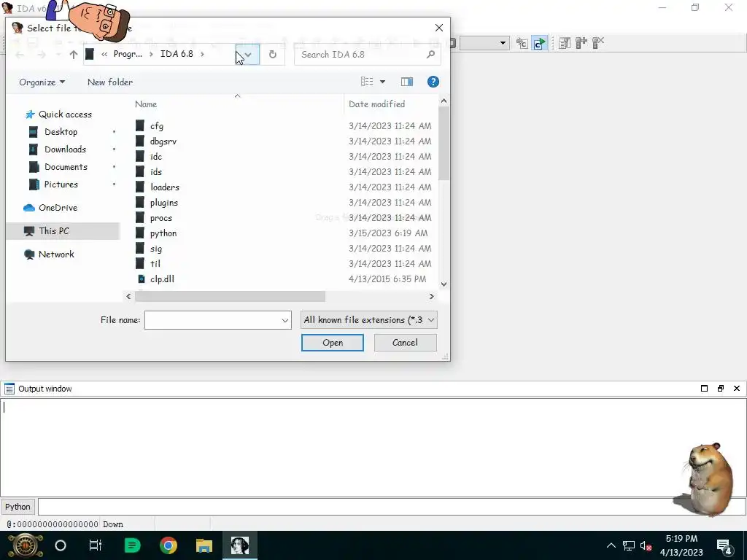Click the IDA 6.8 breadcrumb segment

click(177, 54)
